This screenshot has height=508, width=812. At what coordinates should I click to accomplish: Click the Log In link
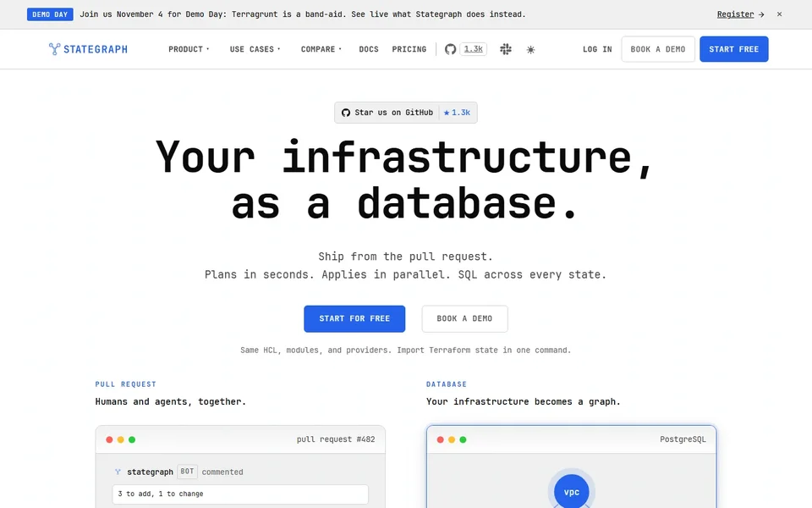pyautogui.click(x=597, y=49)
